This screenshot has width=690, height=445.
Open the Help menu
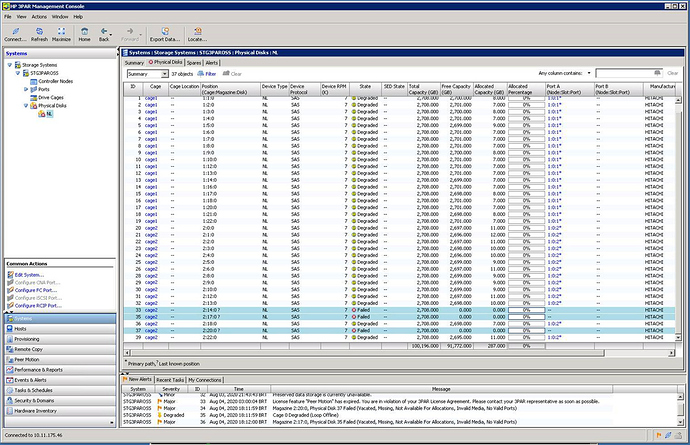[78, 17]
